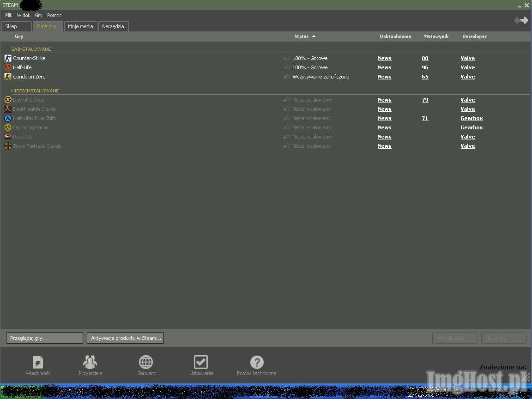Sort by Deweloper column header
The height and width of the screenshot is (399, 532).
point(474,36)
